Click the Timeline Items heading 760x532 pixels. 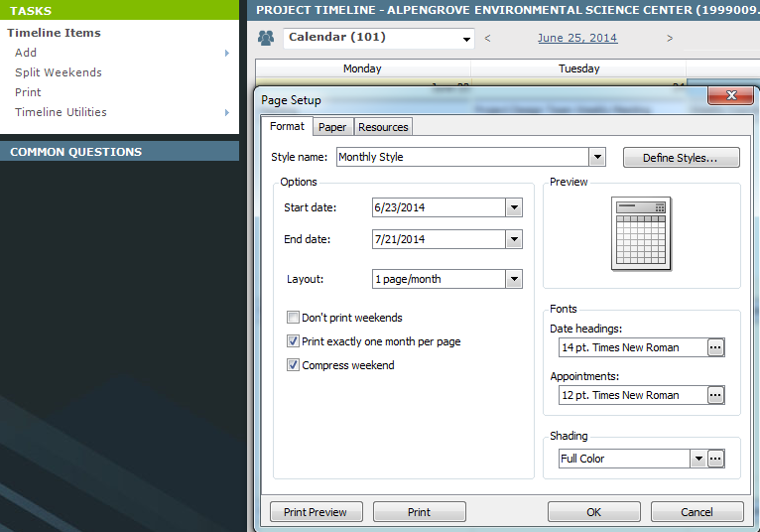[x=54, y=33]
